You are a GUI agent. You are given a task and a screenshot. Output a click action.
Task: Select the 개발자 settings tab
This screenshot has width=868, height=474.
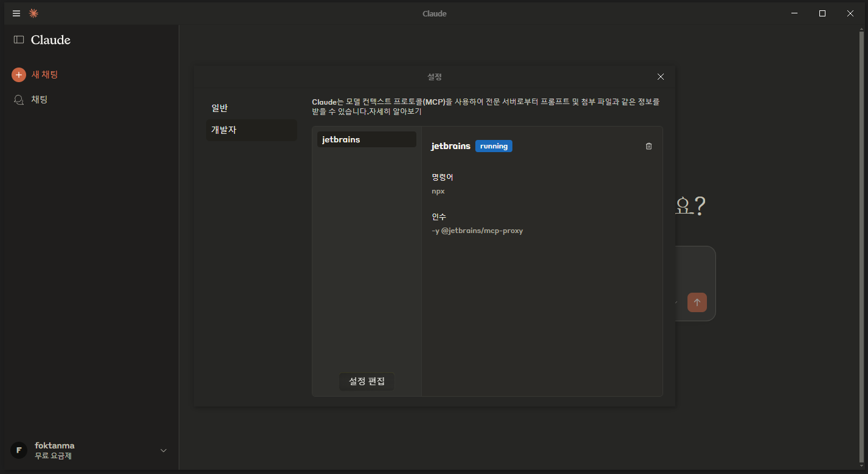click(x=252, y=130)
